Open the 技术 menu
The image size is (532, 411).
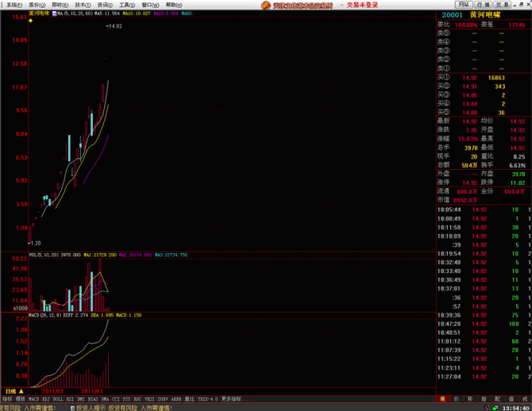(82, 5)
